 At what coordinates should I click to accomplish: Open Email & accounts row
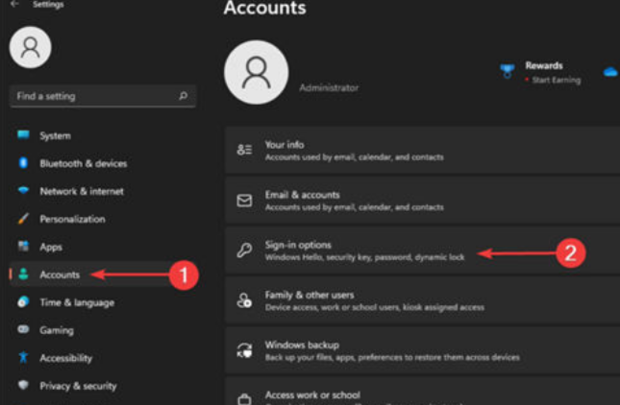click(x=423, y=201)
